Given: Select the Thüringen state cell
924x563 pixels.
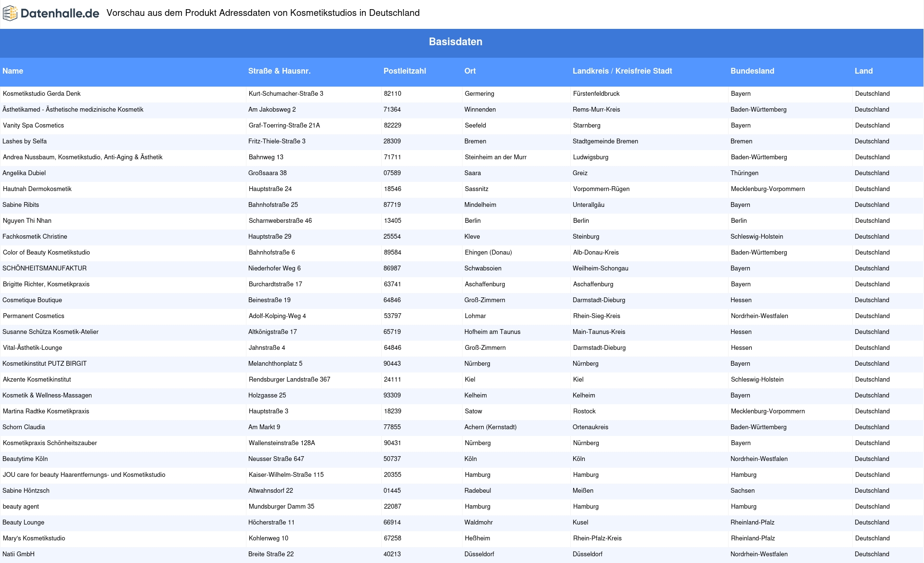Looking at the screenshot, I should click(744, 173).
